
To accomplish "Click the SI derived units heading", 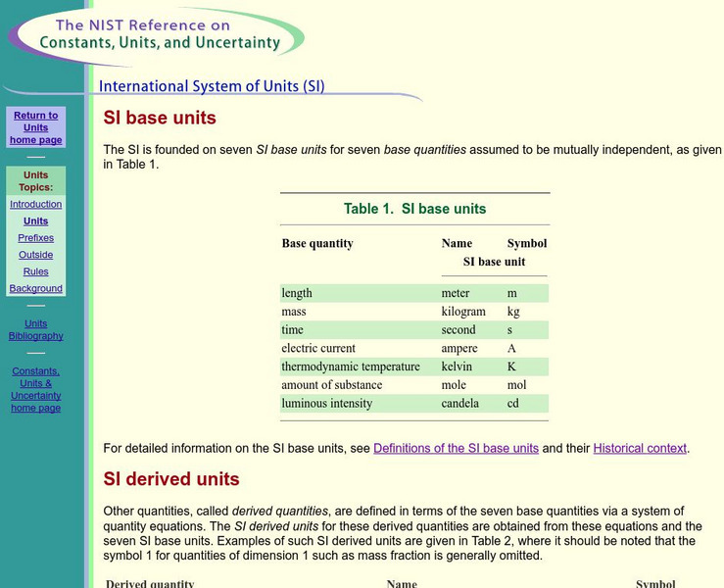I will (171, 479).
